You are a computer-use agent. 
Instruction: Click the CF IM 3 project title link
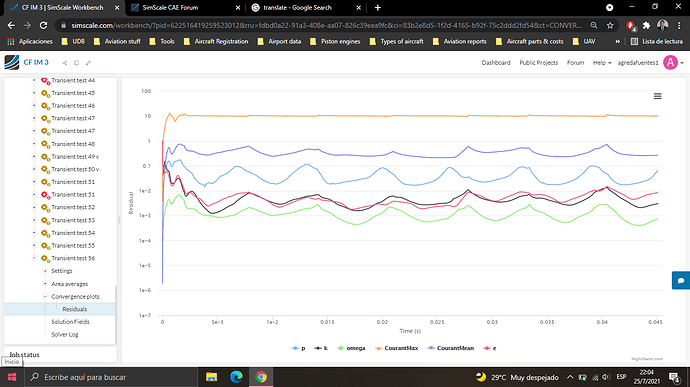click(36, 63)
